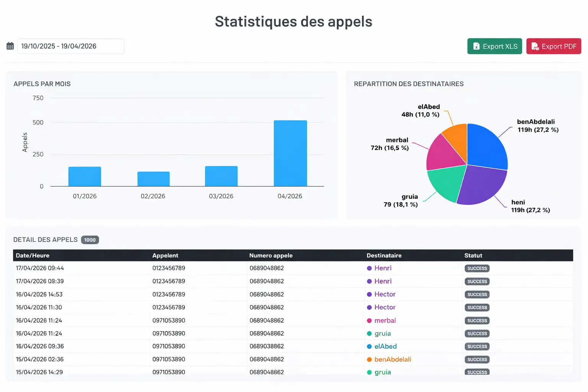Click the 03/2026 bar in the chart
This screenshot has height=392, width=588.
221,176
